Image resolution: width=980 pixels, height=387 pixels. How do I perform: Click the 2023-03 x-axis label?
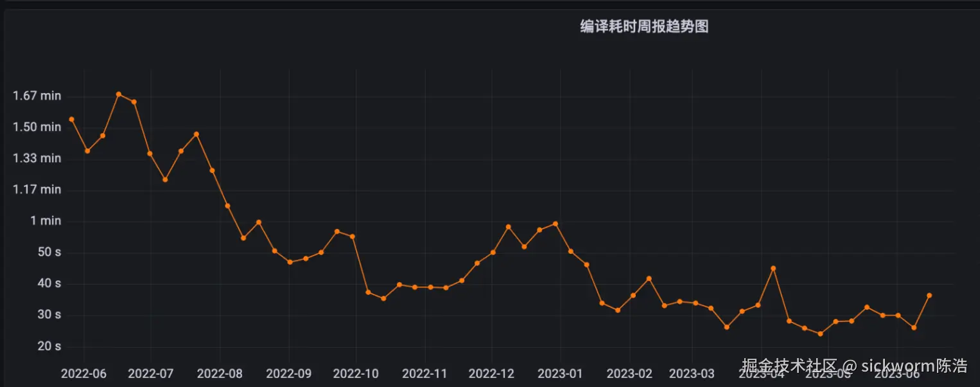click(x=692, y=373)
